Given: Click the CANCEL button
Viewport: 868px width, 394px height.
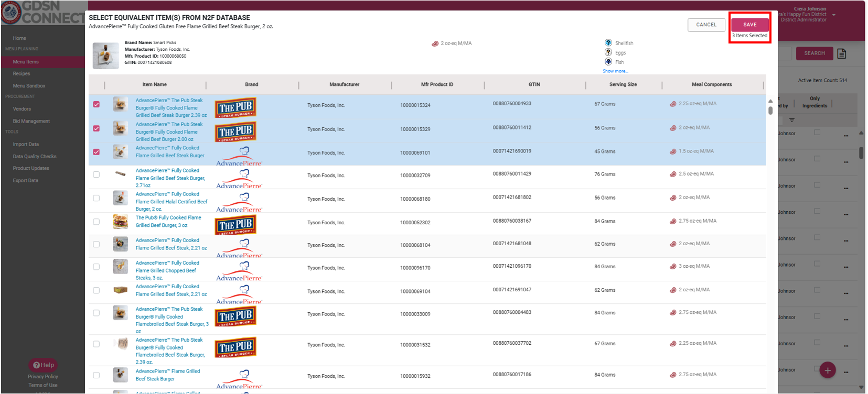Looking at the screenshot, I should pyautogui.click(x=706, y=25).
